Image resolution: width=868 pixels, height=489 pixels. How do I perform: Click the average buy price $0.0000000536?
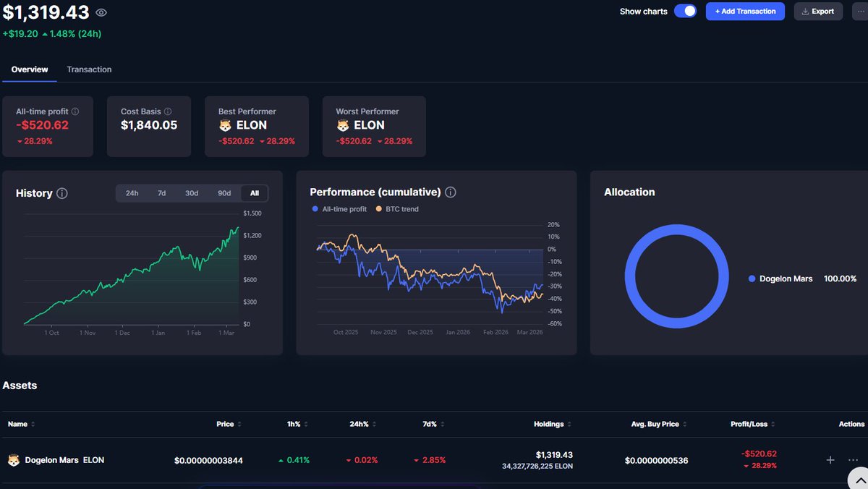656,460
